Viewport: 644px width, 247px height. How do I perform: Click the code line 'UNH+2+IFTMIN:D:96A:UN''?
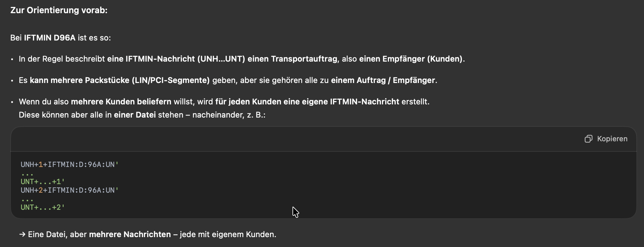click(x=69, y=190)
